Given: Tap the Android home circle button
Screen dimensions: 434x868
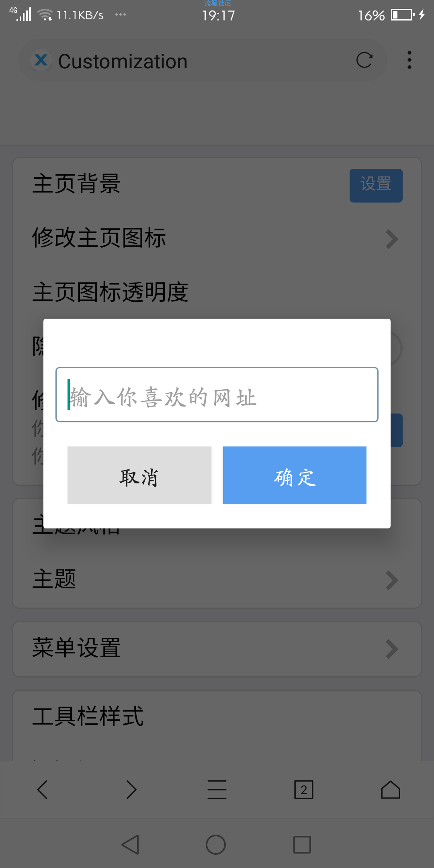Looking at the screenshot, I should (216, 844).
